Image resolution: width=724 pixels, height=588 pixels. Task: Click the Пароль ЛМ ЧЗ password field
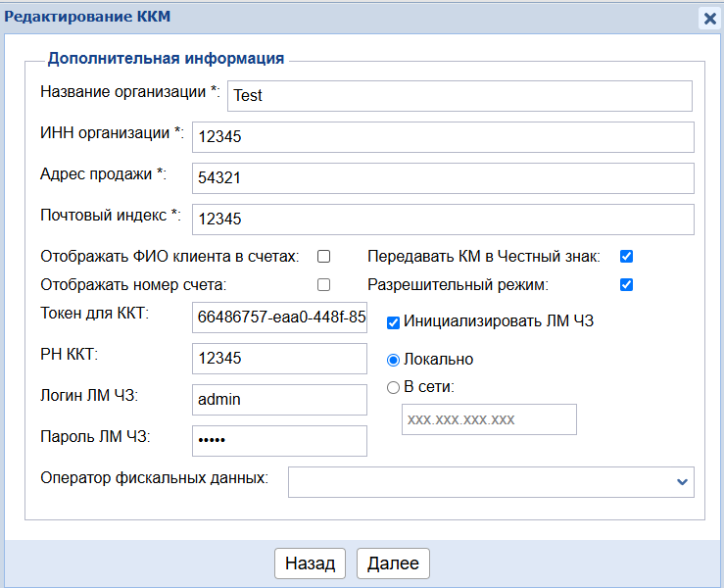(x=279, y=441)
